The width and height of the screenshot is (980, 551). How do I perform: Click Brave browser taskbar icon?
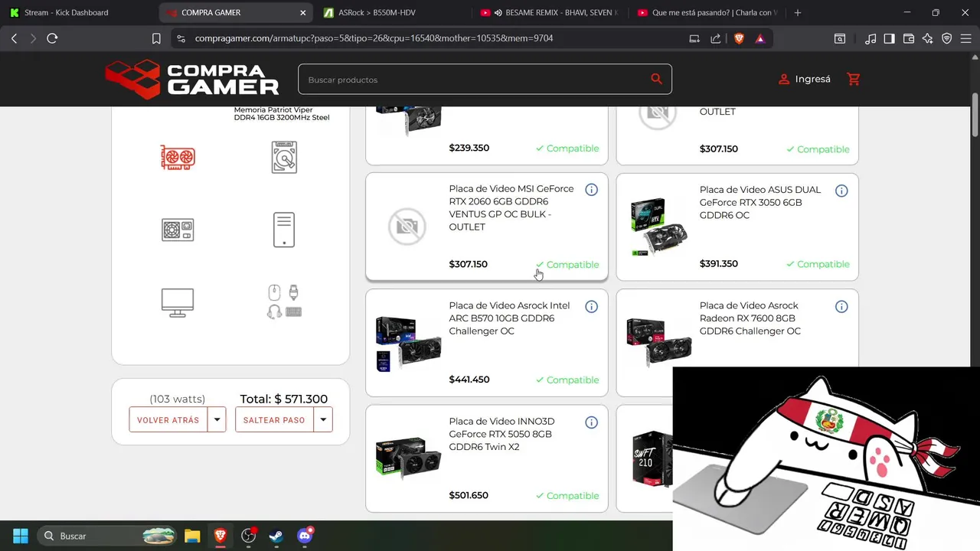(x=220, y=536)
